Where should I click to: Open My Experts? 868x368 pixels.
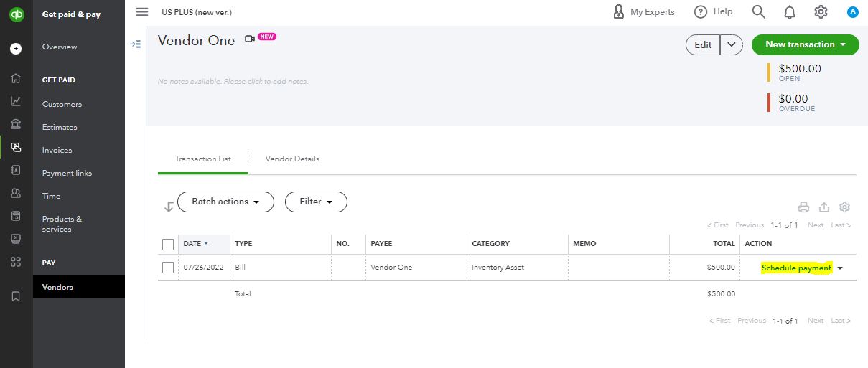[x=644, y=12]
